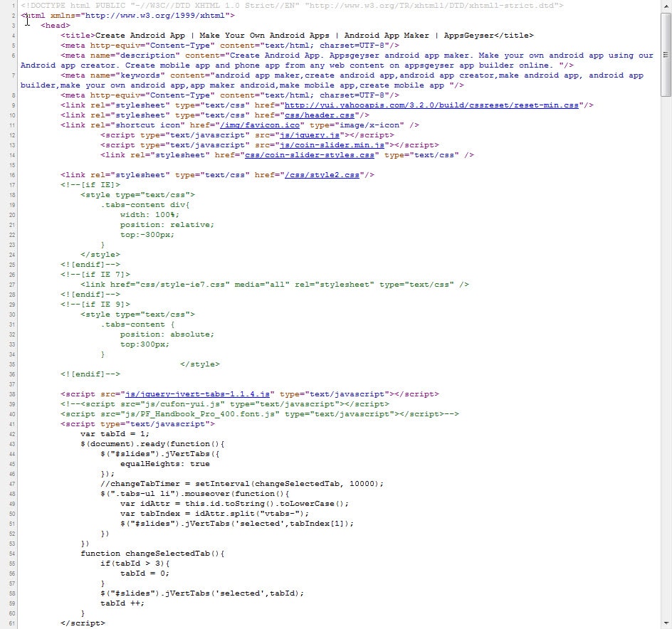672x629 pixels.
Task: Click the scrollbar up arrow
Action: [x=666, y=6]
